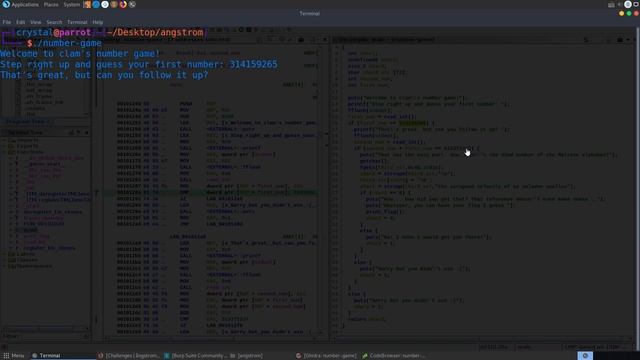Click the "That's great, but can you follow it up?" line
This screenshot has width=640, height=360.
pos(104,75)
